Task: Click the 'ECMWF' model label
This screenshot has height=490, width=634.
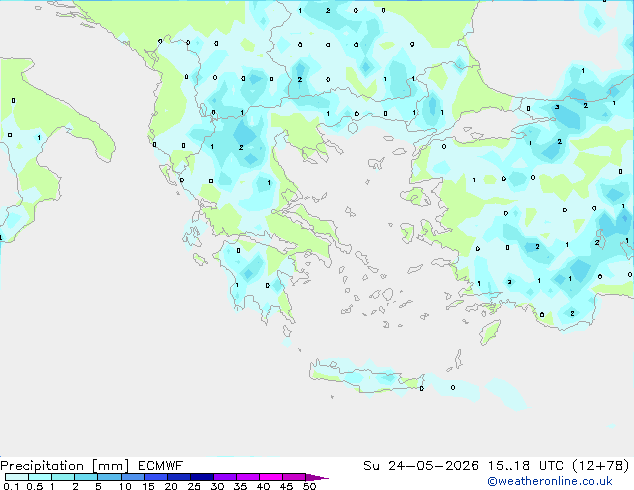Action: [160, 466]
